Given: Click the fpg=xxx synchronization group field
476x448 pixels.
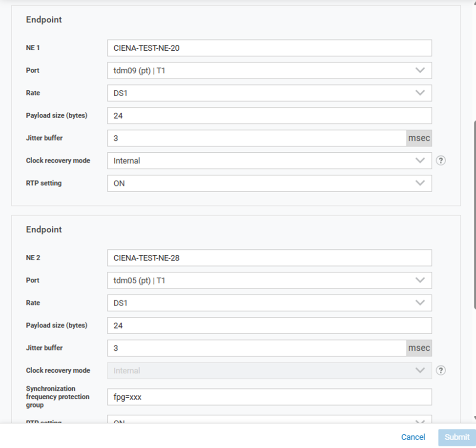Looking at the screenshot, I should pos(269,397).
